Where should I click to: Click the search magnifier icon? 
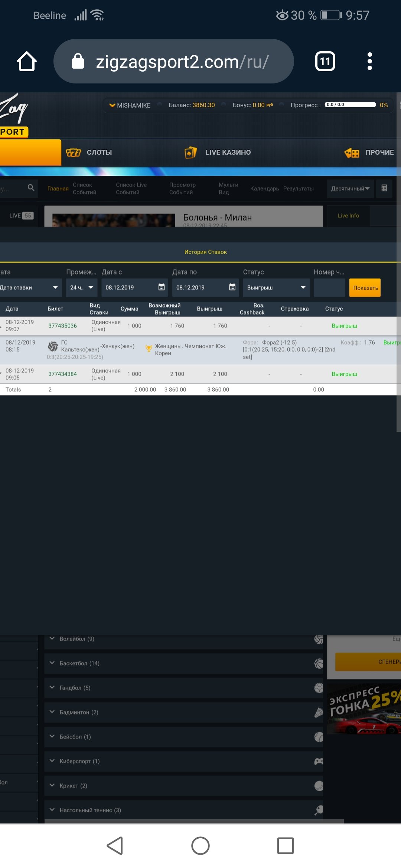click(x=31, y=188)
